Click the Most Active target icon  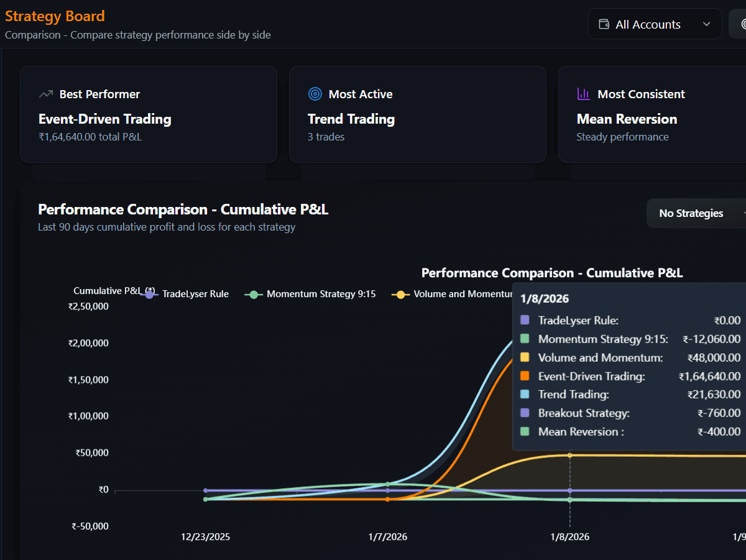[315, 94]
